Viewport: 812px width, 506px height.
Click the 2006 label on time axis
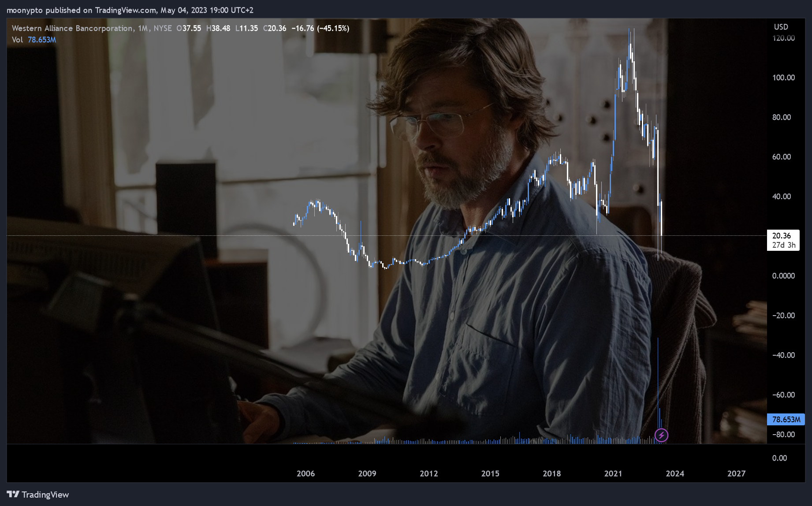[305, 473]
